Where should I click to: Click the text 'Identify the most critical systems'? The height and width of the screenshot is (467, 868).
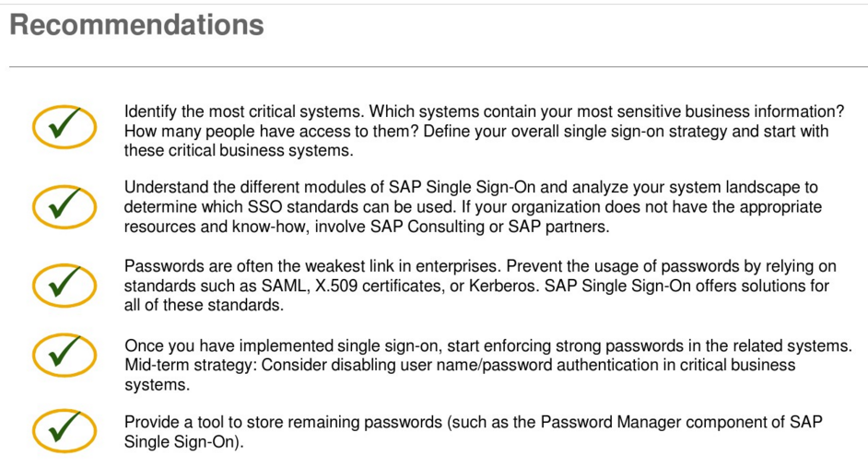pos(244,111)
